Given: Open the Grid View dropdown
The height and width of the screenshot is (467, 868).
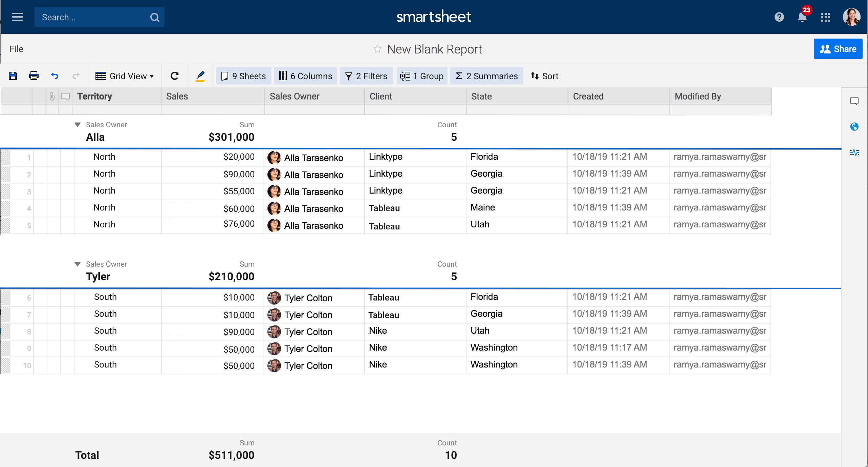Looking at the screenshot, I should coord(125,76).
